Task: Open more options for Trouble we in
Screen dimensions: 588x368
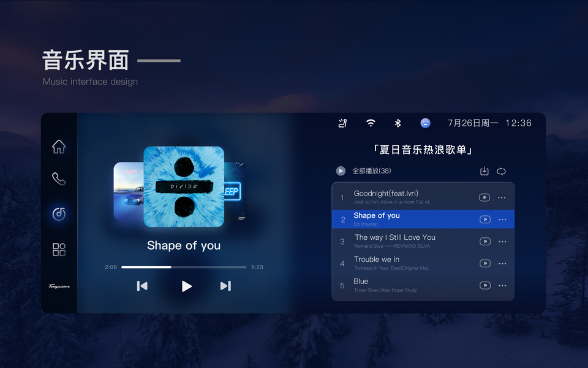Action: tap(502, 264)
